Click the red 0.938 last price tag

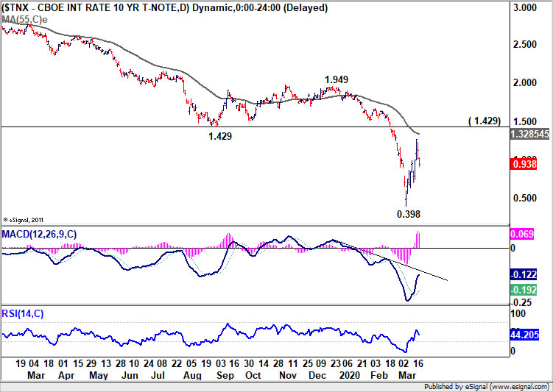524,164
